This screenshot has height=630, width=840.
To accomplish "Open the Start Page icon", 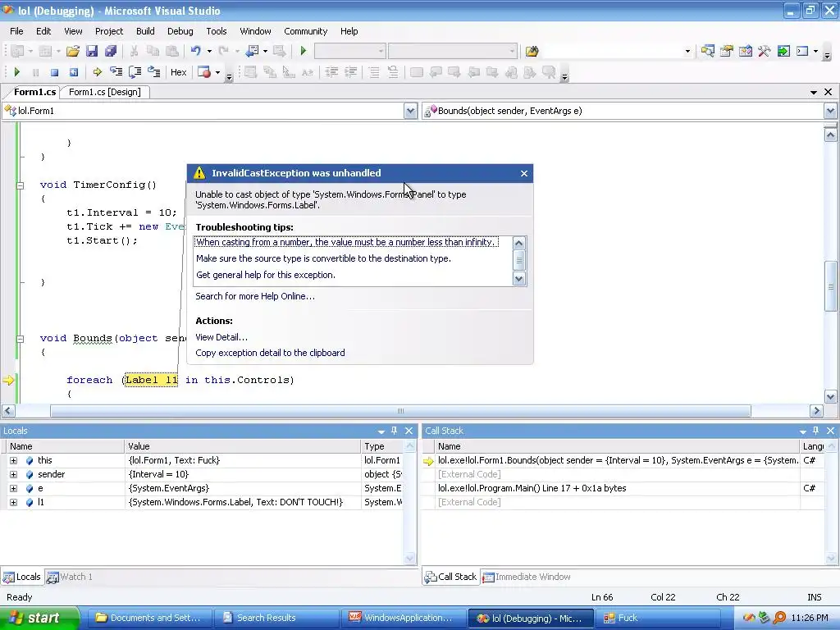I will (783, 52).
